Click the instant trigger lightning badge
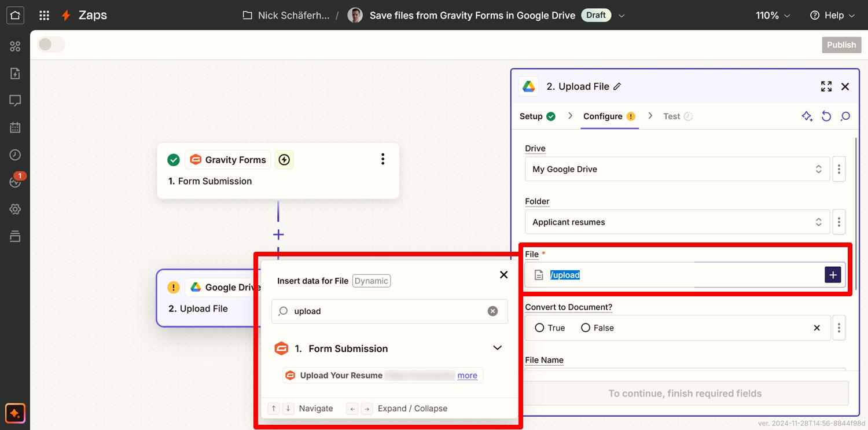Screen dimensions: 868x430 tap(284, 160)
